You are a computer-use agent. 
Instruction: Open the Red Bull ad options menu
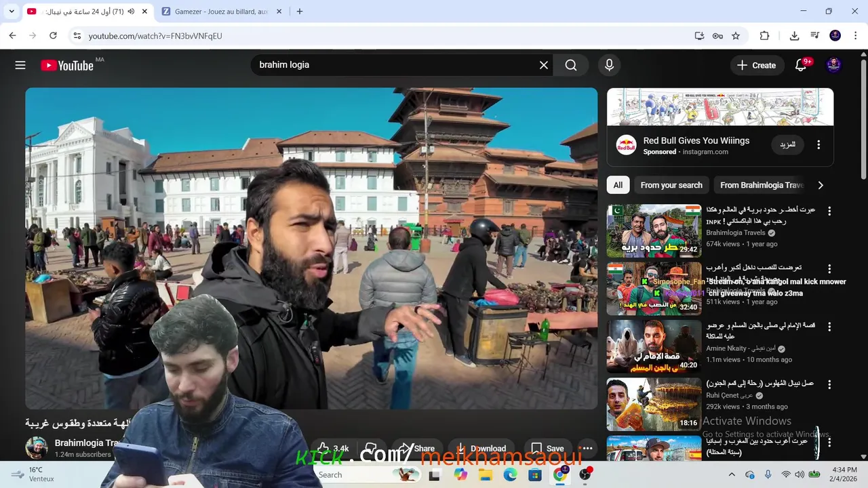(818, 145)
